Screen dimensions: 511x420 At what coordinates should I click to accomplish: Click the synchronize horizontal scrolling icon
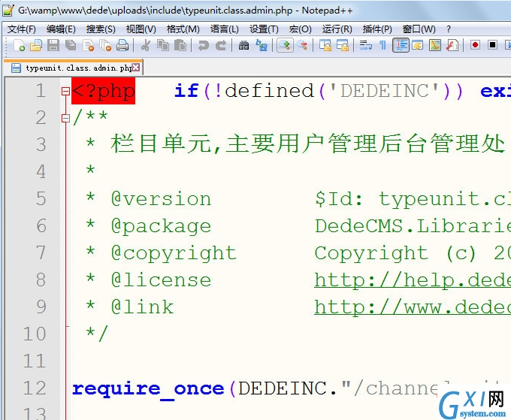[343, 45]
